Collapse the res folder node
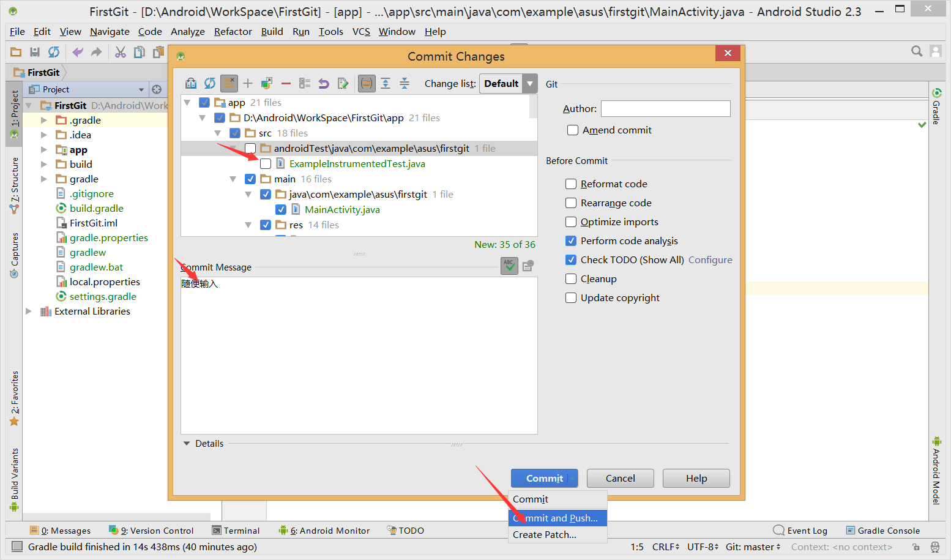Image resolution: width=951 pixels, height=560 pixels. (248, 225)
